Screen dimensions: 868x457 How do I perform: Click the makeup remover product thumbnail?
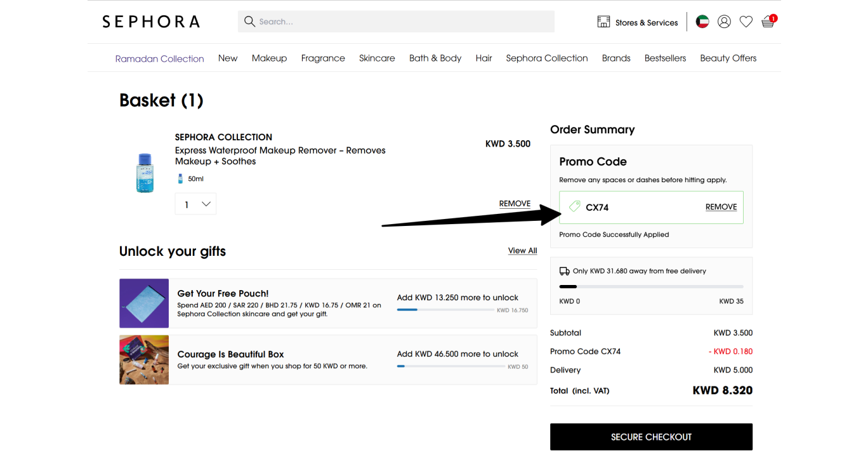pyautogui.click(x=145, y=173)
